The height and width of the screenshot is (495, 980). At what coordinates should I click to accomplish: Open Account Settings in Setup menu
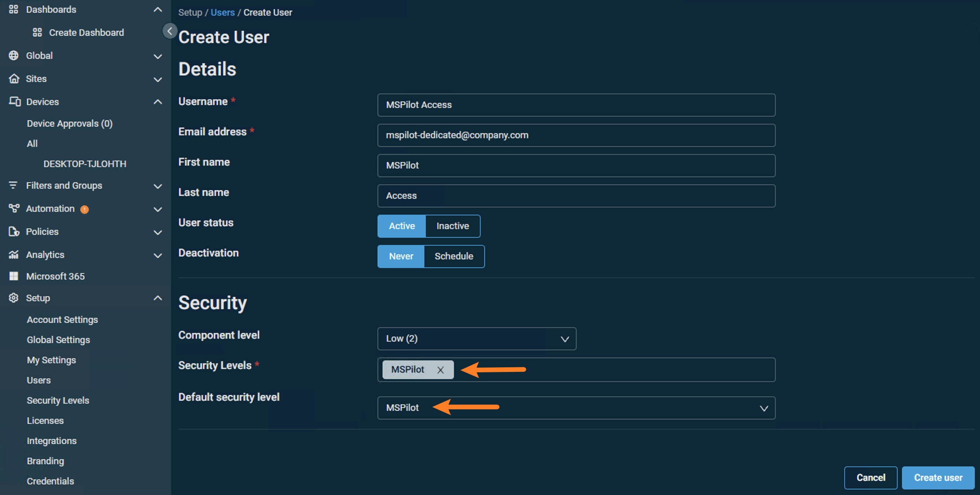(62, 320)
